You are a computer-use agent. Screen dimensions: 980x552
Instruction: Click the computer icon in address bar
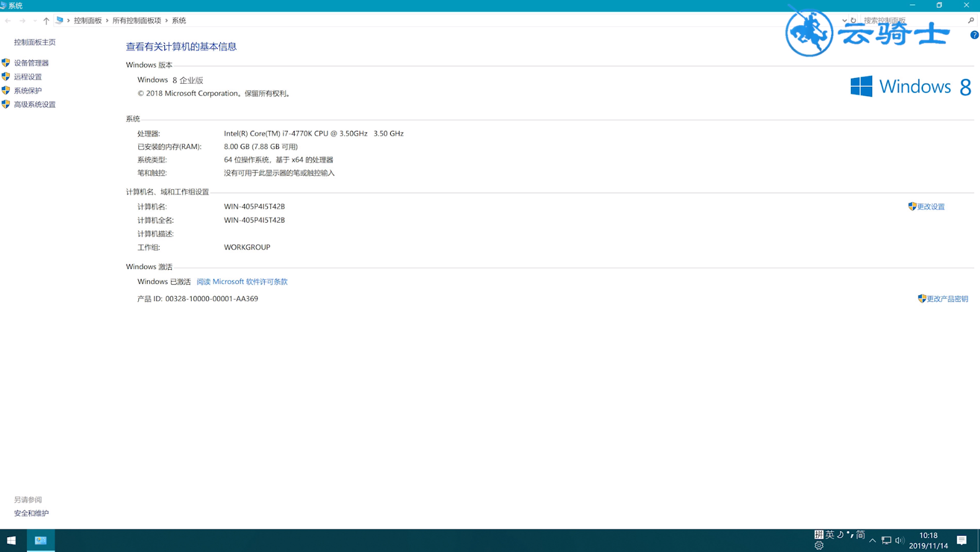click(x=60, y=20)
